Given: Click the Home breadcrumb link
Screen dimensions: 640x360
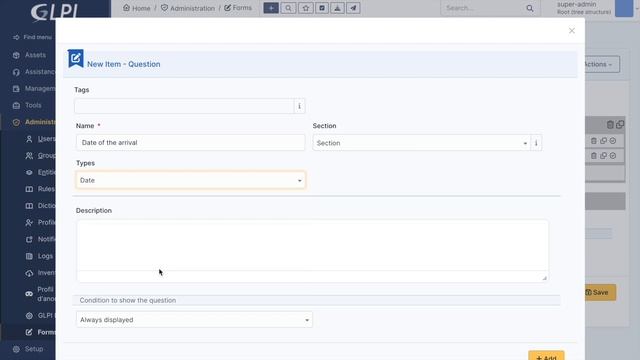Looking at the screenshot, I should click(x=137, y=8).
